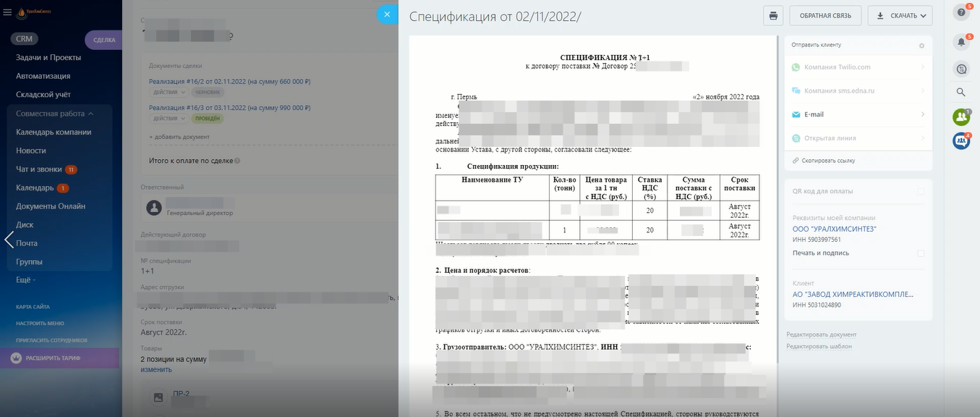Open CRM in the left menu

tap(25, 39)
